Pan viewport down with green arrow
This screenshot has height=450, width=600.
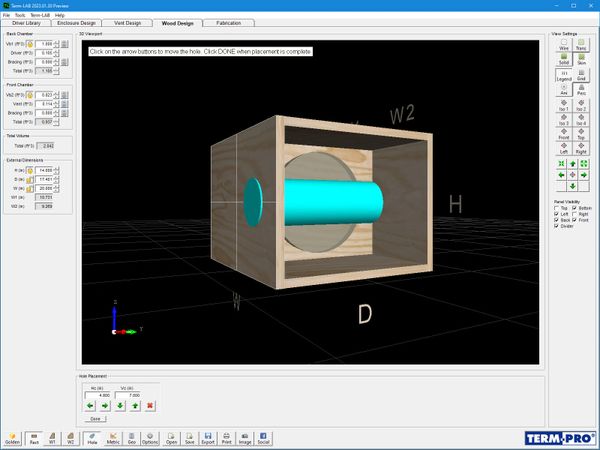click(x=572, y=186)
